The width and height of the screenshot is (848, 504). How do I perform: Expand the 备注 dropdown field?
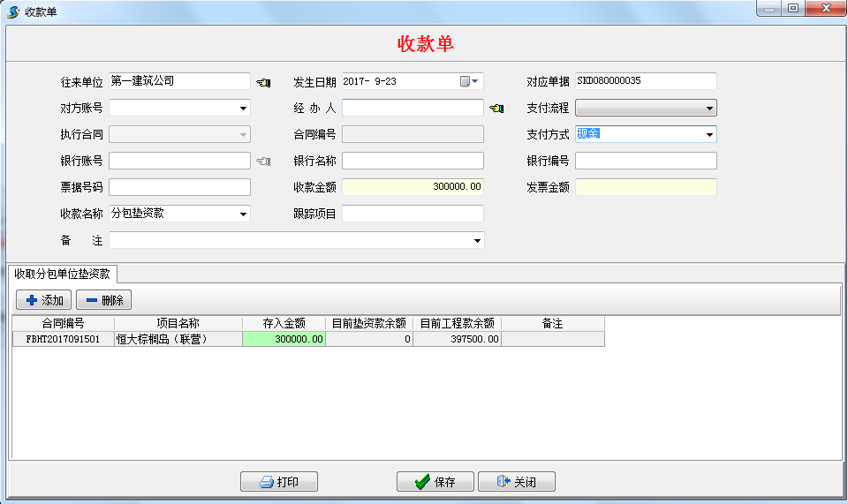pyautogui.click(x=477, y=241)
